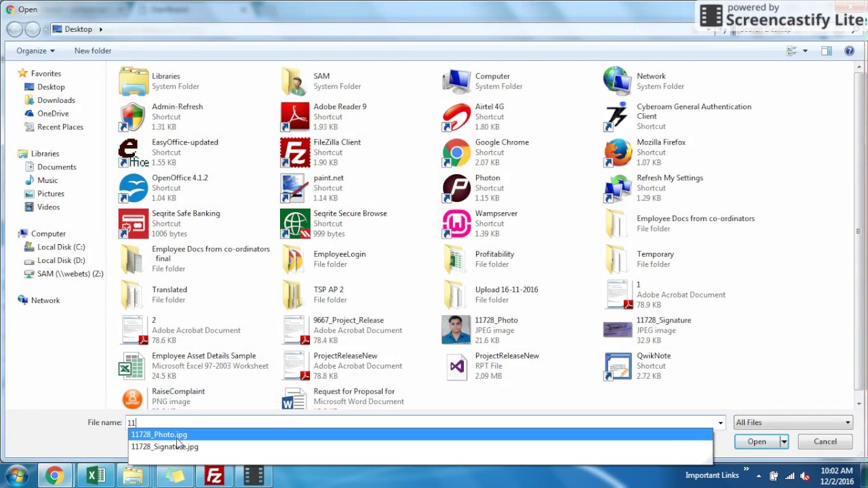Viewport: 868px width, 488px height.
Task: Select Network in the navigation pane
Action: (x=45, y=300)
